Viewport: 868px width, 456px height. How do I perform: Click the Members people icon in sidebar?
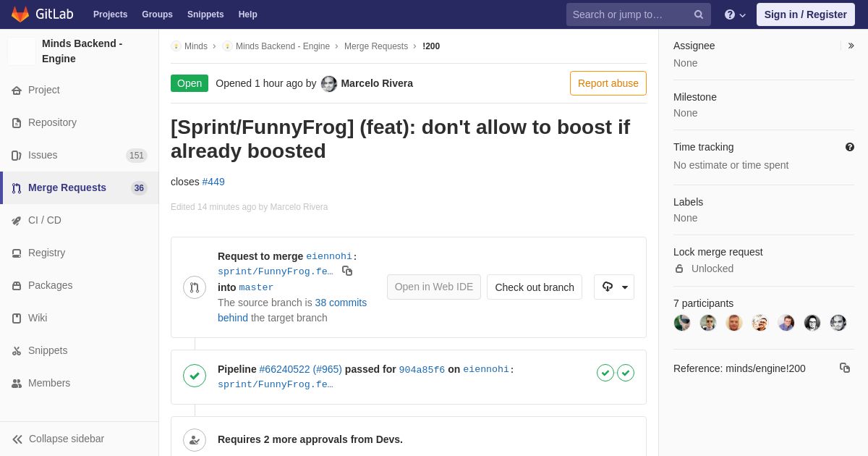tap(17, 384)
